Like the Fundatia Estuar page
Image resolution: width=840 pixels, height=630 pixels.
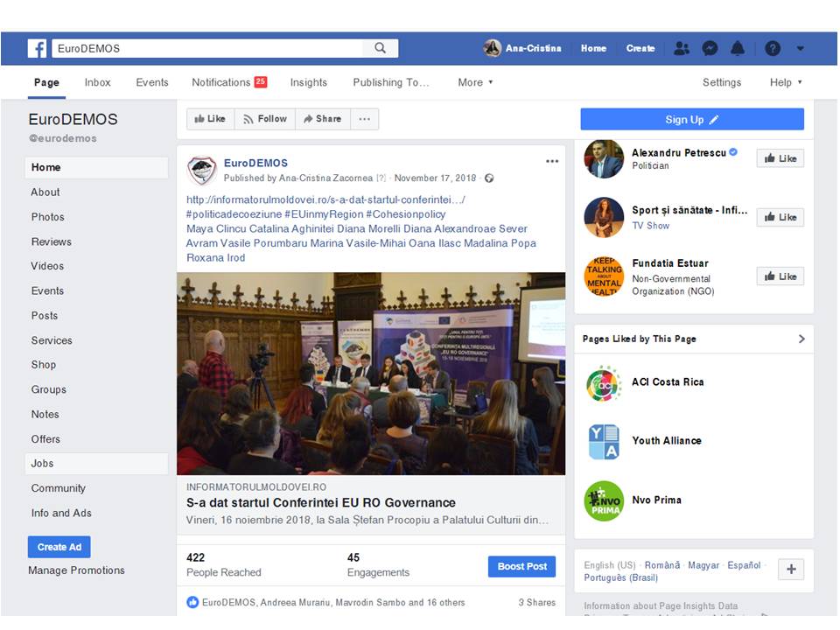tap(780, 276)
